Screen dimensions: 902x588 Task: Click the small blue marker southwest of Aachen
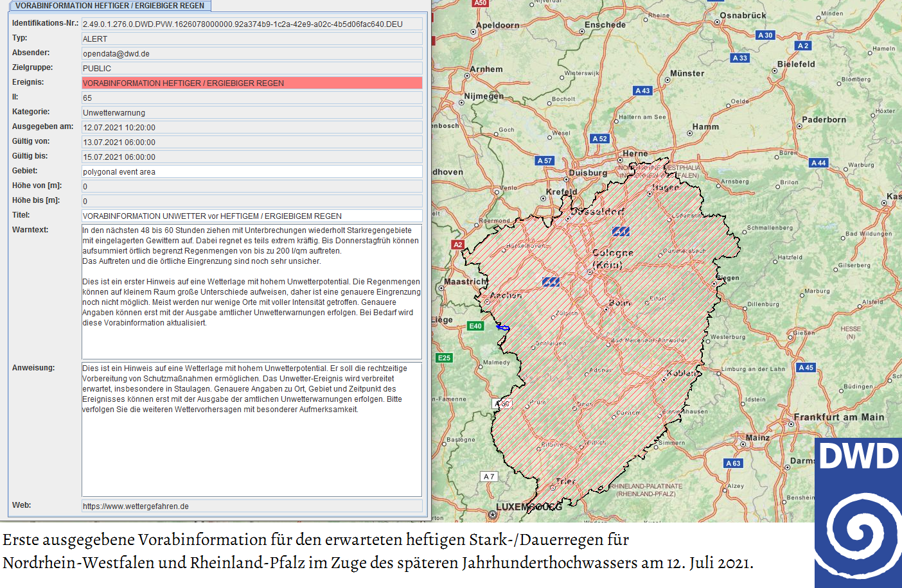point(503,328)
